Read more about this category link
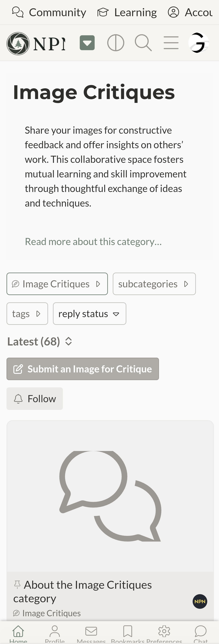The height and width of the screenshot is (644, 219). tap(93, 241)
